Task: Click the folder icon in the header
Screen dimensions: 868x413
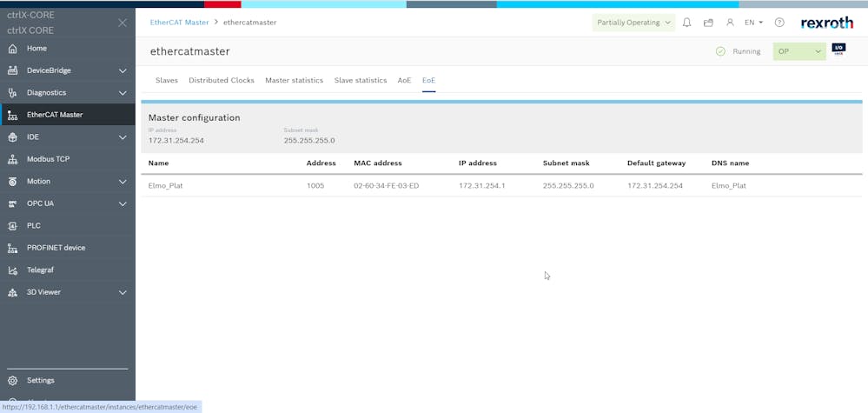Action: pyautogui.click(x=708, y=23)
